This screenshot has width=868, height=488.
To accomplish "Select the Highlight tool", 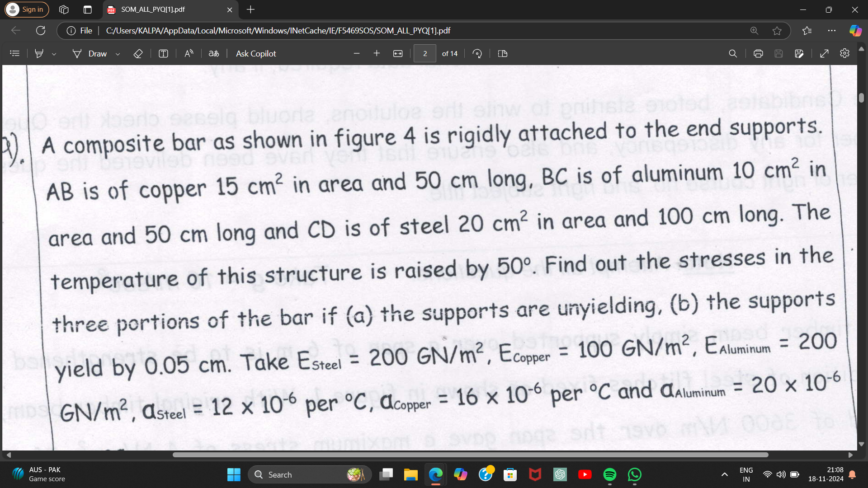I will (39, 53).
